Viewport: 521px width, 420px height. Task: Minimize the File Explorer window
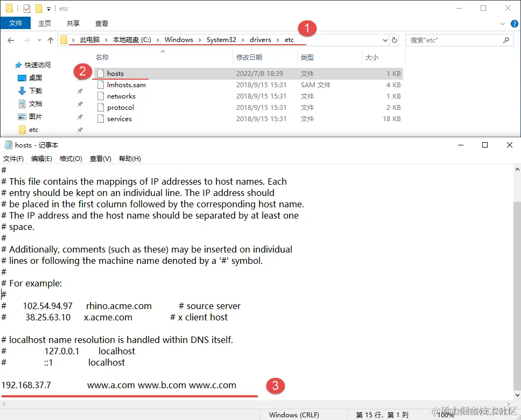(x=459, y=8)
